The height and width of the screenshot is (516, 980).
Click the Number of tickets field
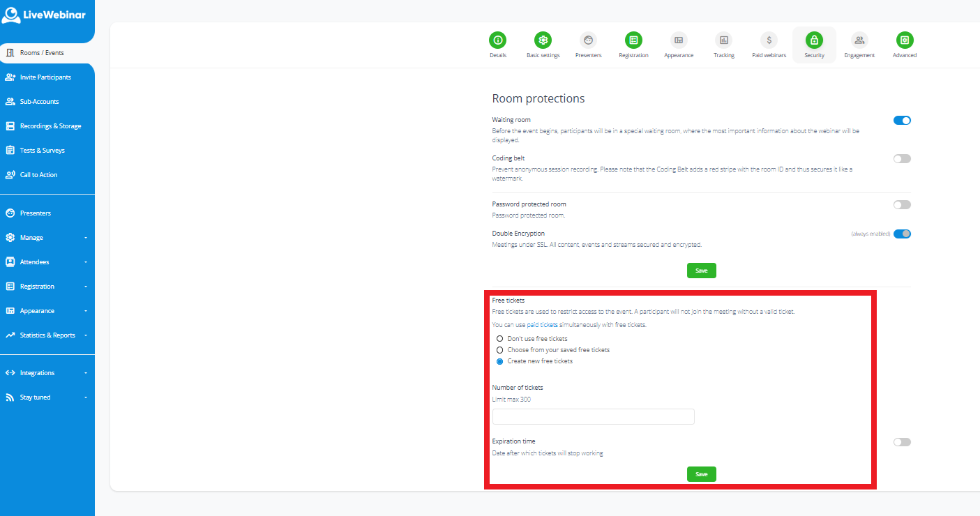593,417
